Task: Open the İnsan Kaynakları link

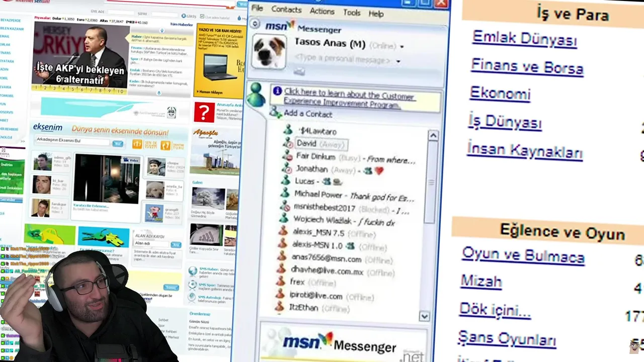Action: [x=525, y=150]
